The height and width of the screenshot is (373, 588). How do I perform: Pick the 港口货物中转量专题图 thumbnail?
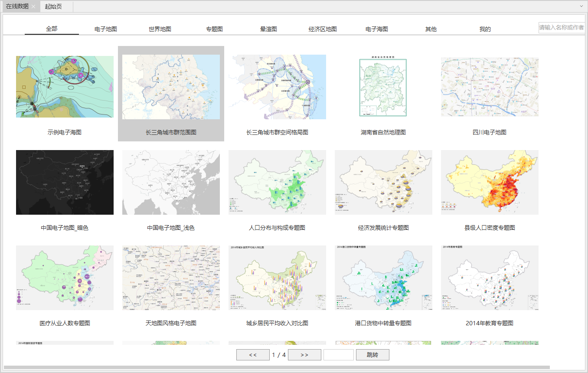pyautogui.click(x=383, y=278)
